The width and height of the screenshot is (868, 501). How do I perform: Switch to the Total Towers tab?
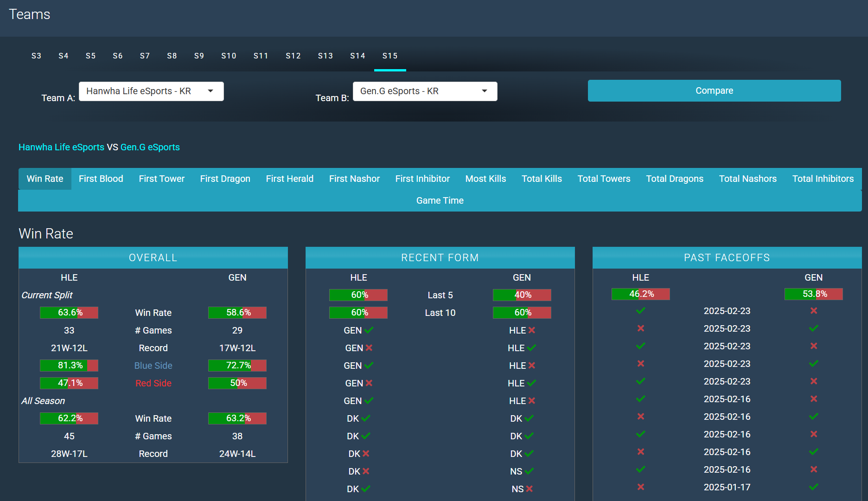pyautogui.click(x=604, y=179)
